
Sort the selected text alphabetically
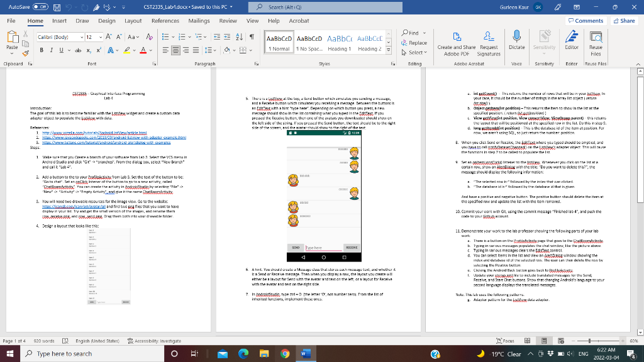coord(240,36)
